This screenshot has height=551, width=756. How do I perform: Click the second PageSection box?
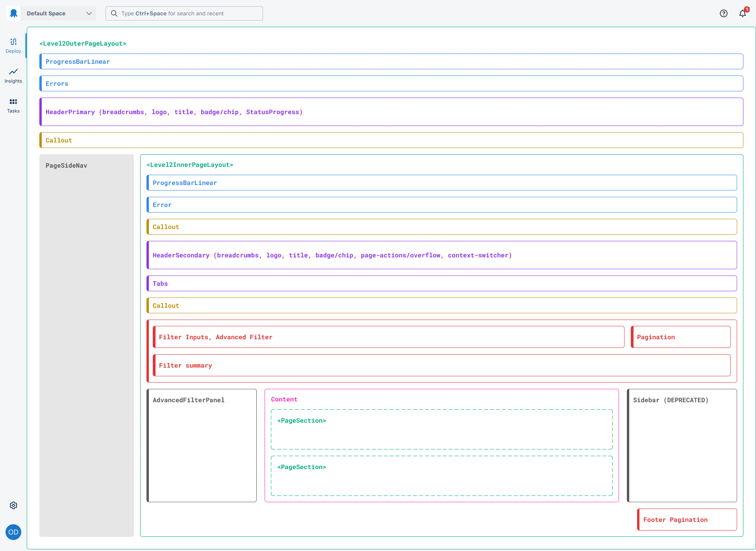click(x=442, y=476)
